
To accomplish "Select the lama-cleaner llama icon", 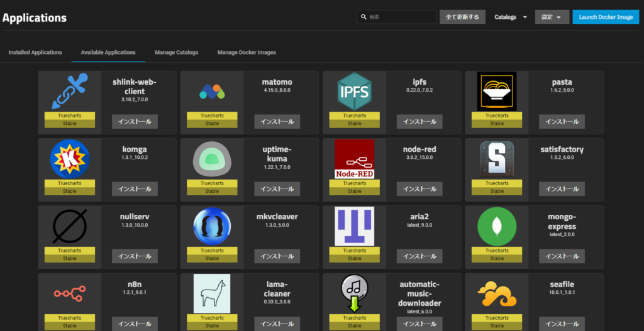I will pos(212,293).
